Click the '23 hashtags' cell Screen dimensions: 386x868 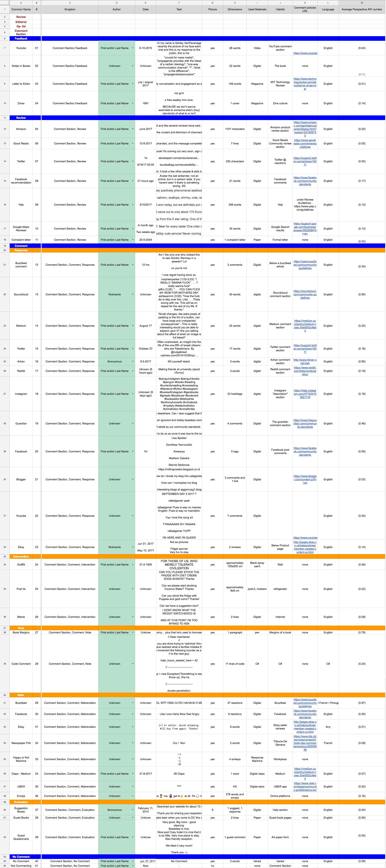click(235, 394)
